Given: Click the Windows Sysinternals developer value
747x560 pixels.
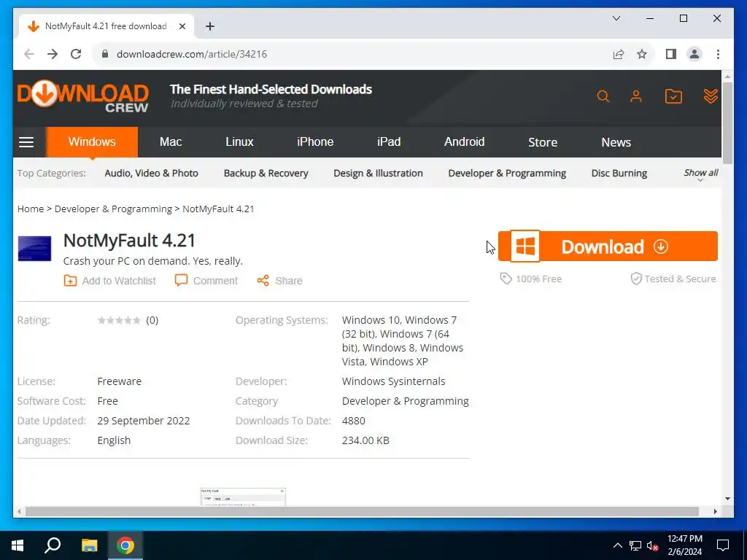Looking at the screenshot, I should tap(393, 381).
